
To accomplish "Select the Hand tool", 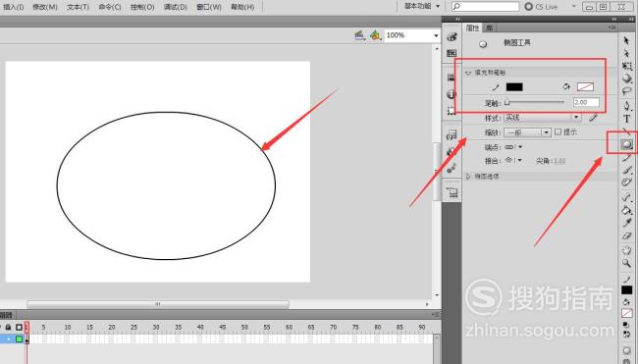I will [626, 250].
